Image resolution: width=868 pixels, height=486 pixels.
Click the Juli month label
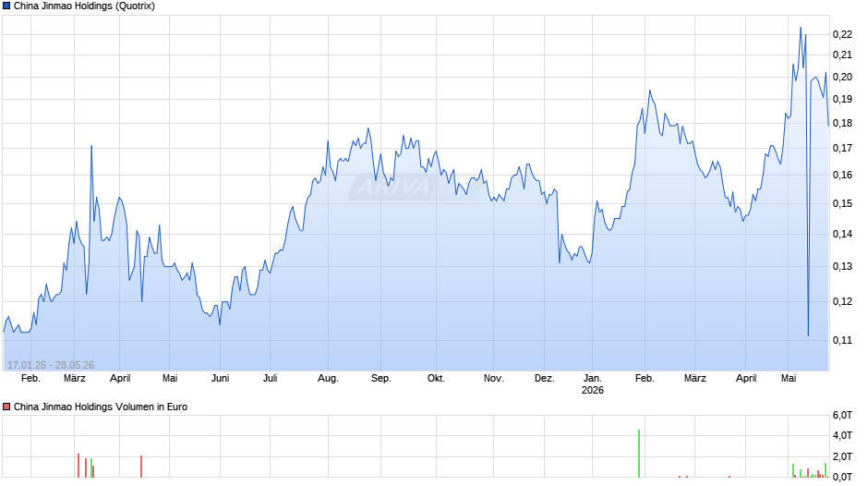click(x=271, y=378)
